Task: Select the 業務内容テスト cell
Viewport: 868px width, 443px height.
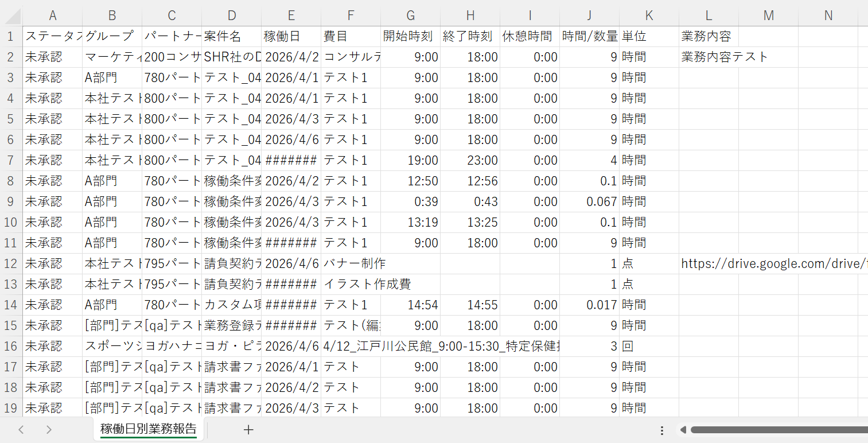Action: pos(709,57)
